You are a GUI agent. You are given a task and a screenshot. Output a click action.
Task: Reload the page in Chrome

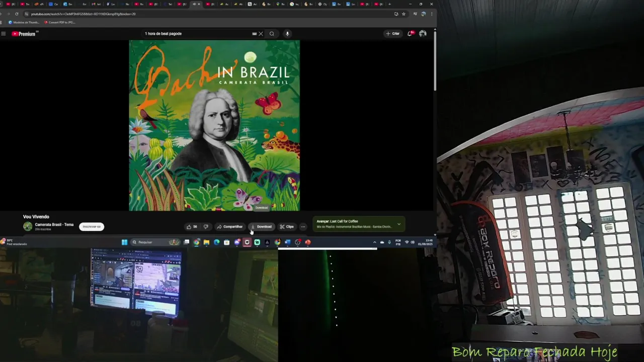click(x=17, y=14)
